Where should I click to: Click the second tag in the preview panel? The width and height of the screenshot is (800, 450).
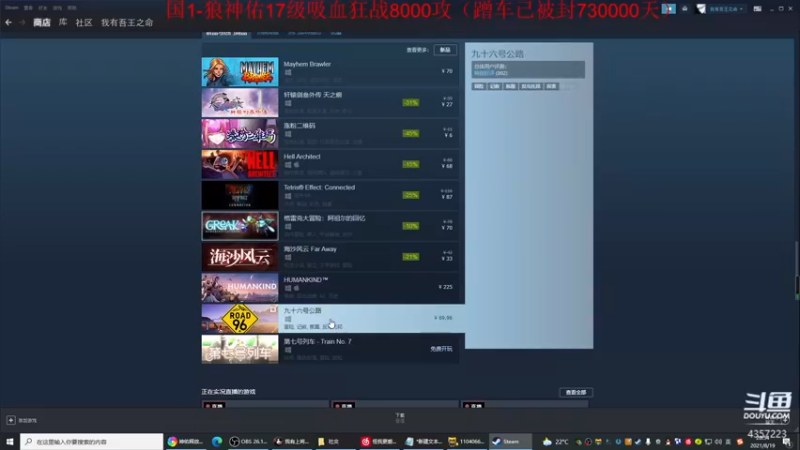494,87
